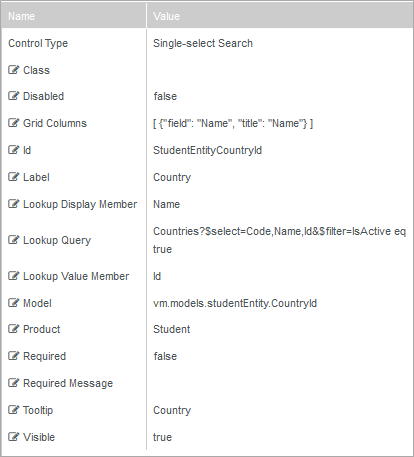Click the Required Message property name
Screen dimensions: 414x457
(68, 383)
